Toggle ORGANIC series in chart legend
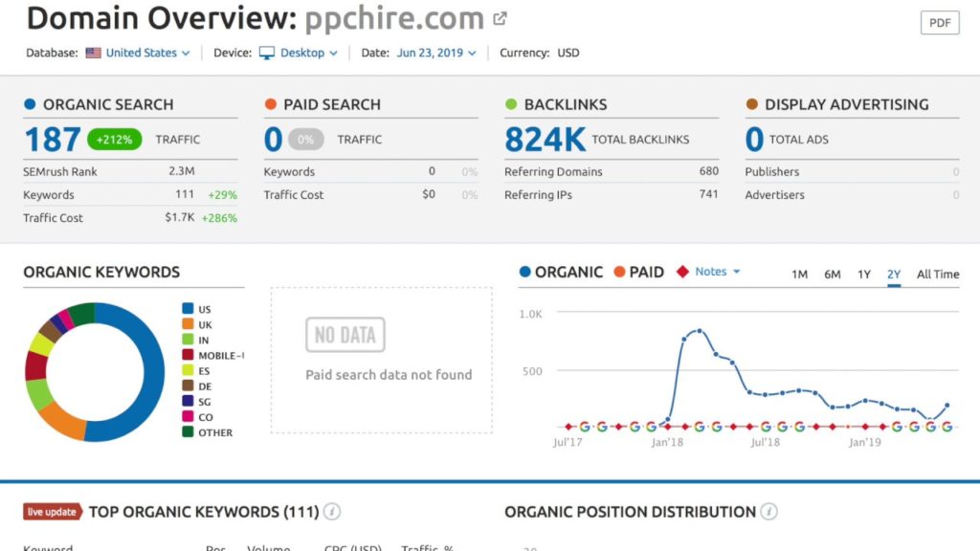This screenshot has width=980, height=551. click(561, 272)
